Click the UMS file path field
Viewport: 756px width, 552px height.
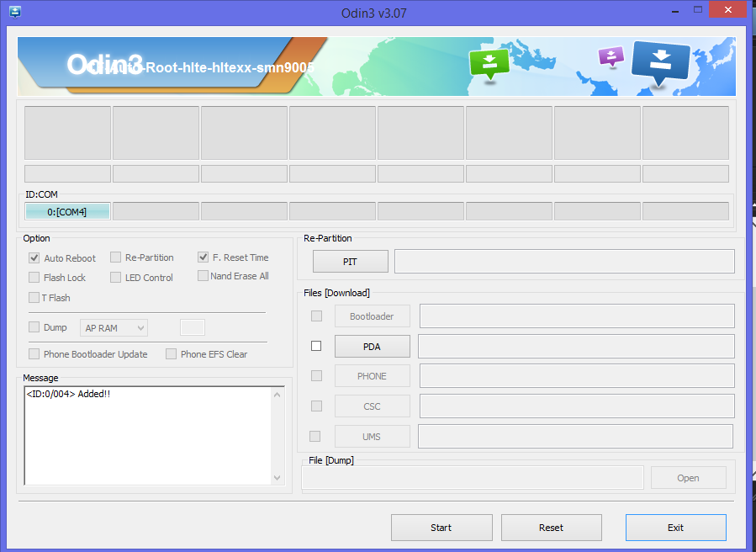coord(576,436)
